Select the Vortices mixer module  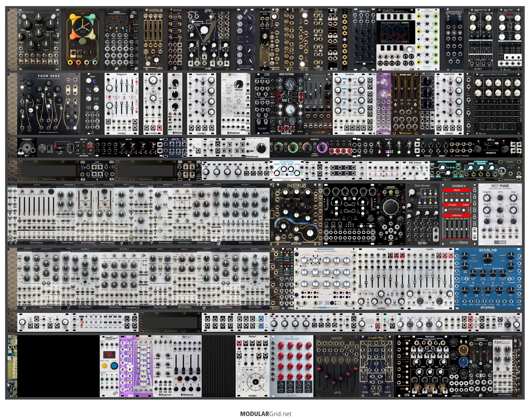tap(430, 366)
